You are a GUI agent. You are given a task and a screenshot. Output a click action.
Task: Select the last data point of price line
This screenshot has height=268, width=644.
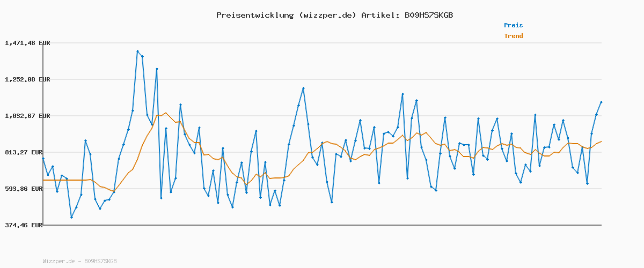click(601, 102)
